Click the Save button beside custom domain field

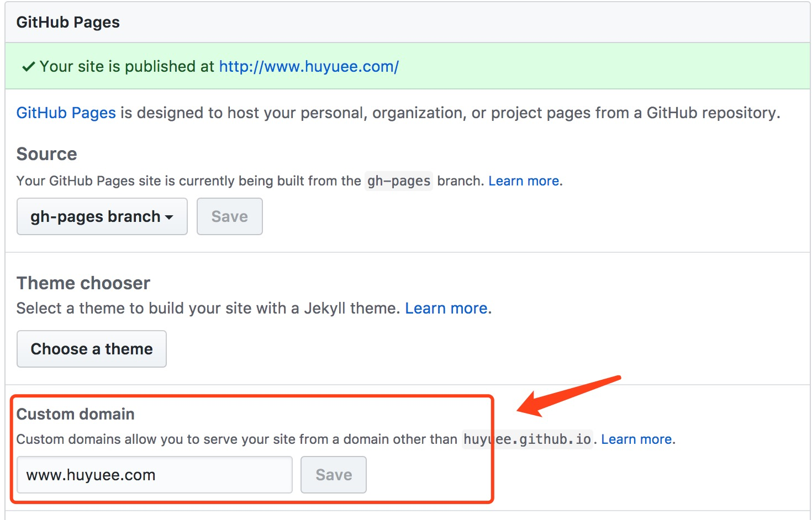(334, 475)
